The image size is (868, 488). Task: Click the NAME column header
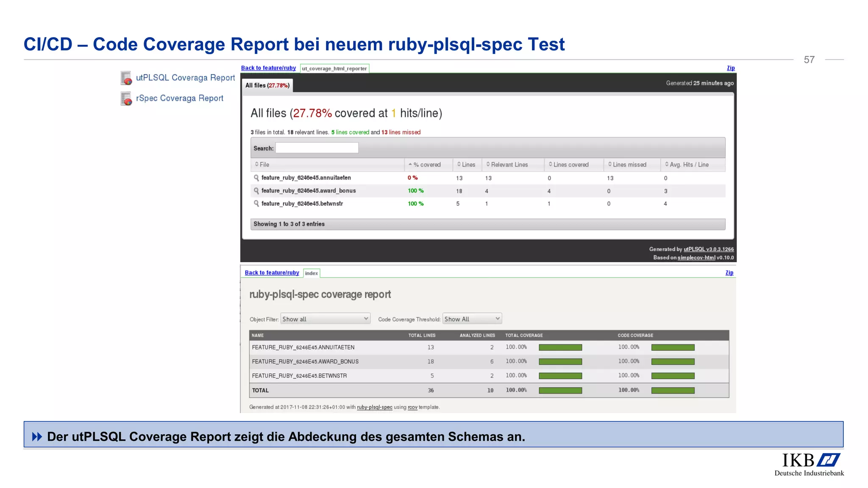(258, 335)
